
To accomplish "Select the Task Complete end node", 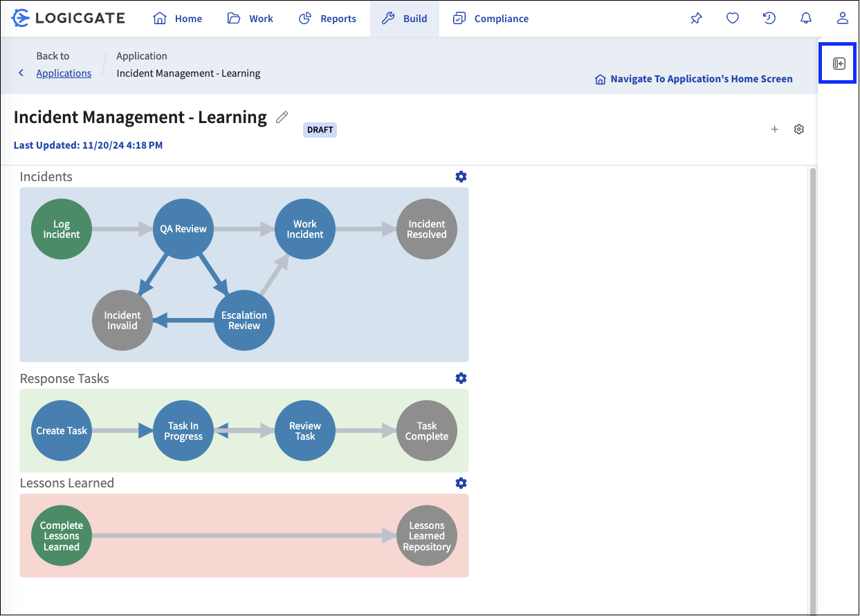I will point(427,431).
